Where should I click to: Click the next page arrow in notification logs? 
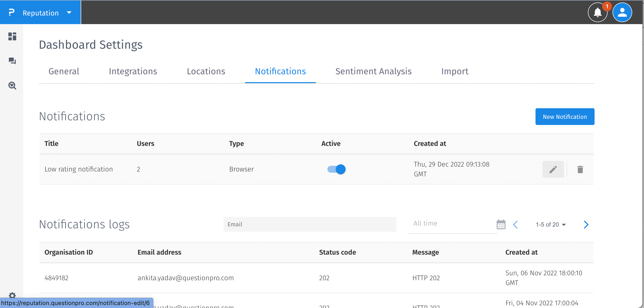tap(586, 225)
